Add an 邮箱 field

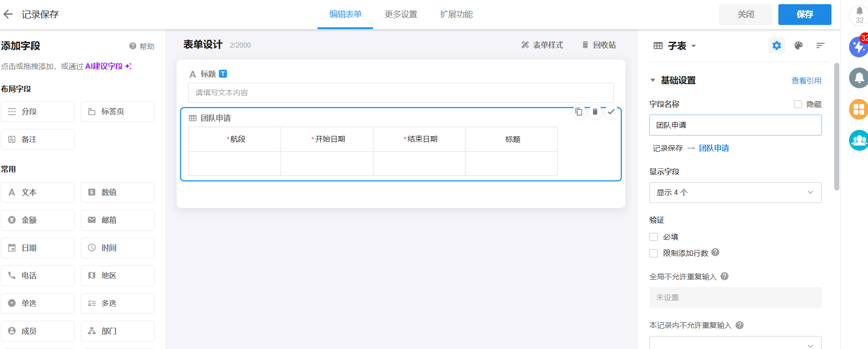118,220
